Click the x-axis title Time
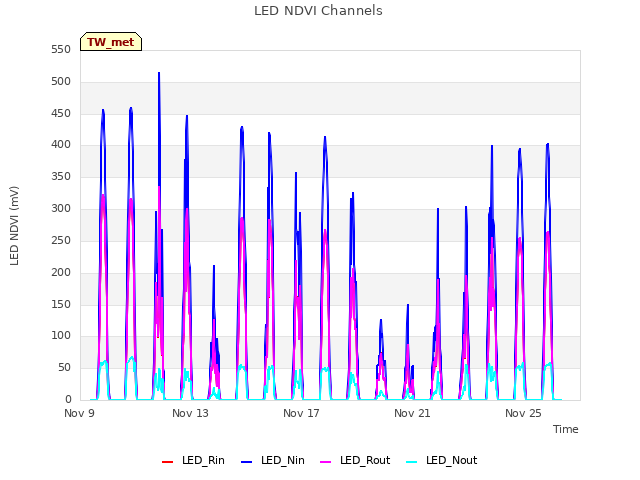Screen dimensions: 640x480 click(x=565, y=429)
